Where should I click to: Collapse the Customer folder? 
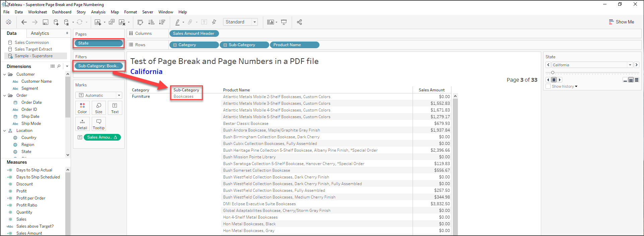click(x=4, y=74)
